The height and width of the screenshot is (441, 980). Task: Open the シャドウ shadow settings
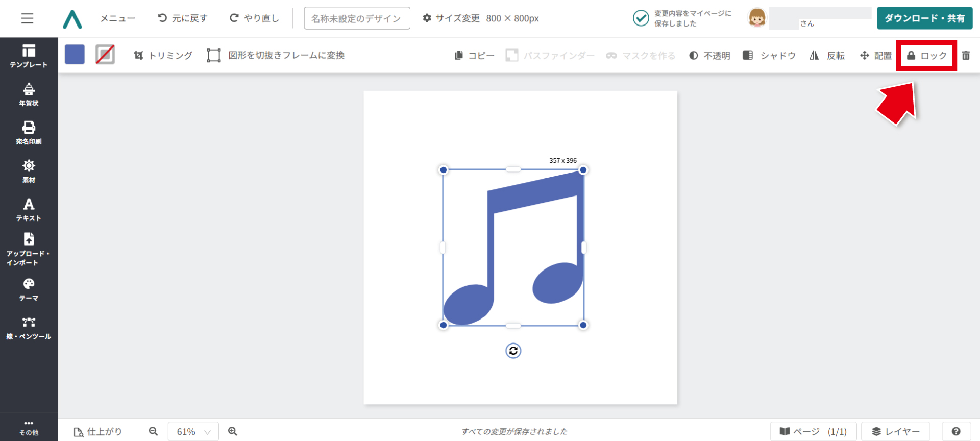(769, 56)
